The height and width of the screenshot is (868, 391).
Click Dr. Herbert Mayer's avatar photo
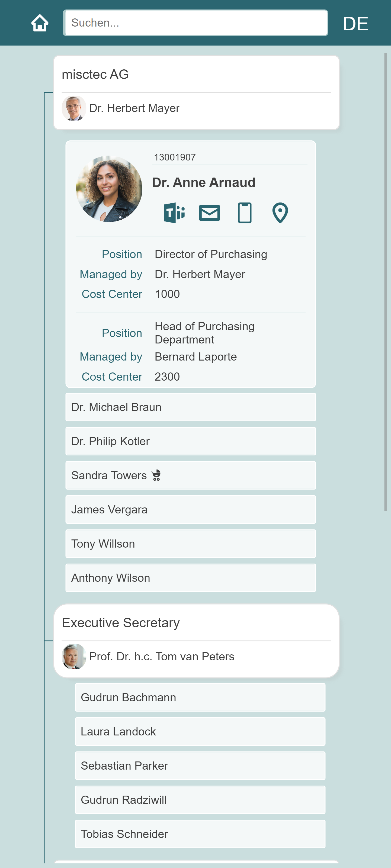(74, 108)
